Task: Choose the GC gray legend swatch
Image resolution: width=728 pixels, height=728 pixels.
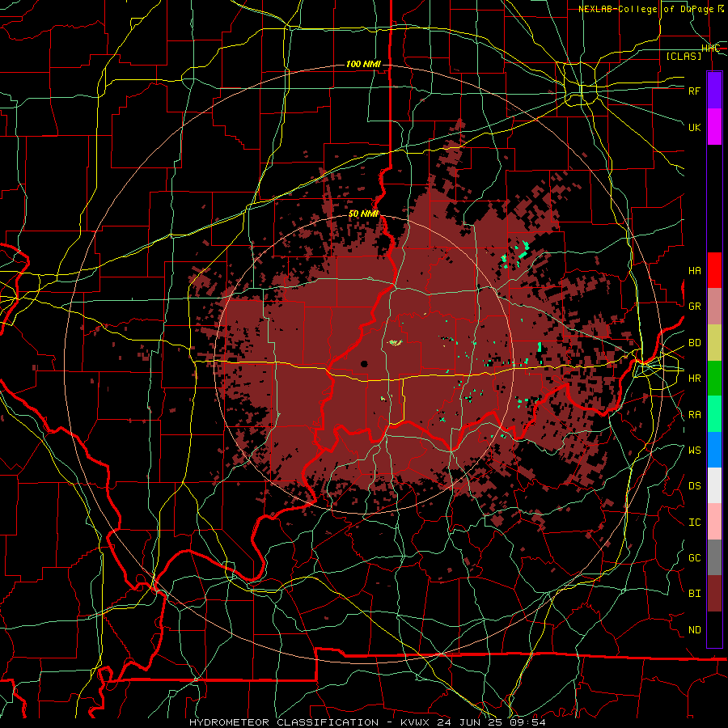Action: pos(714,557)
